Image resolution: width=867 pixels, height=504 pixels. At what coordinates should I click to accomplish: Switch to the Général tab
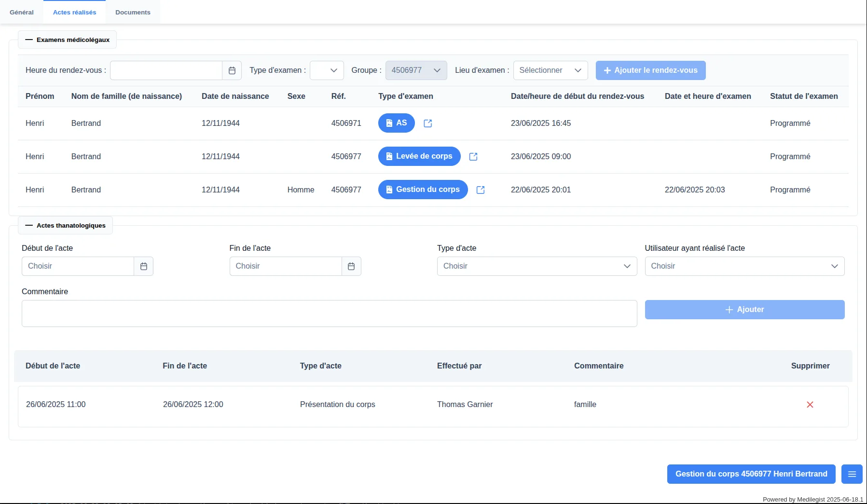pos(22,13)
